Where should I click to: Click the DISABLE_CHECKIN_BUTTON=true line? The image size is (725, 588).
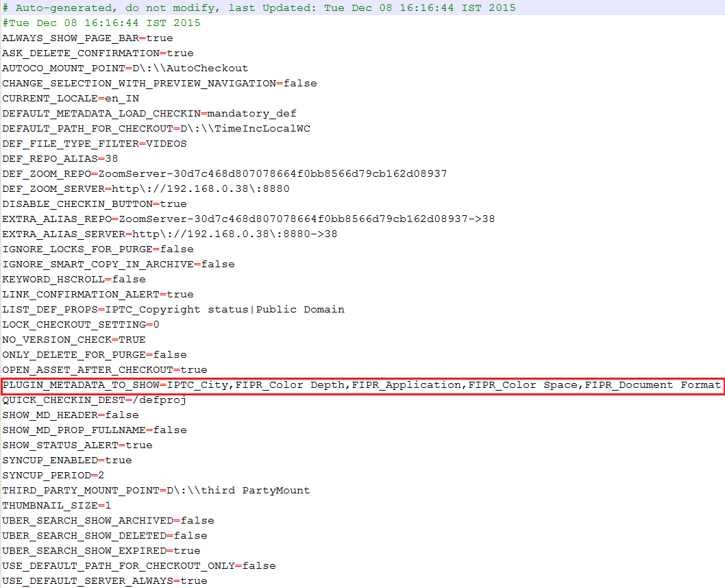click(95, 204)
